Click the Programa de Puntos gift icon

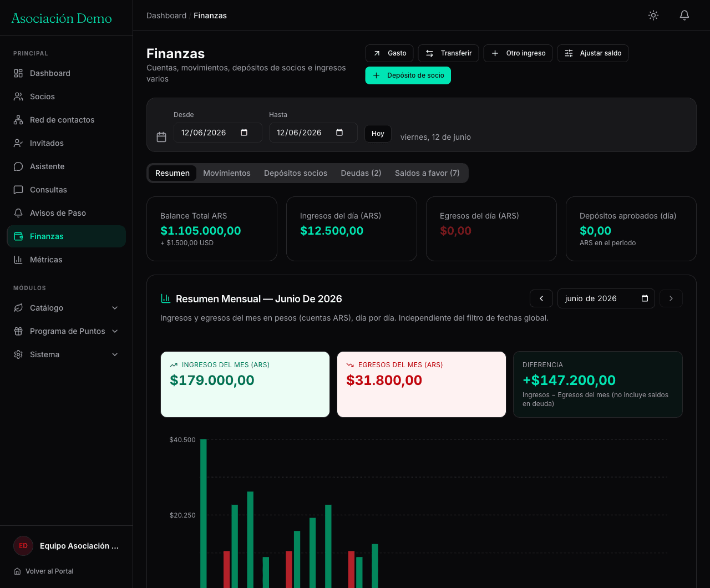click(18, 331)
